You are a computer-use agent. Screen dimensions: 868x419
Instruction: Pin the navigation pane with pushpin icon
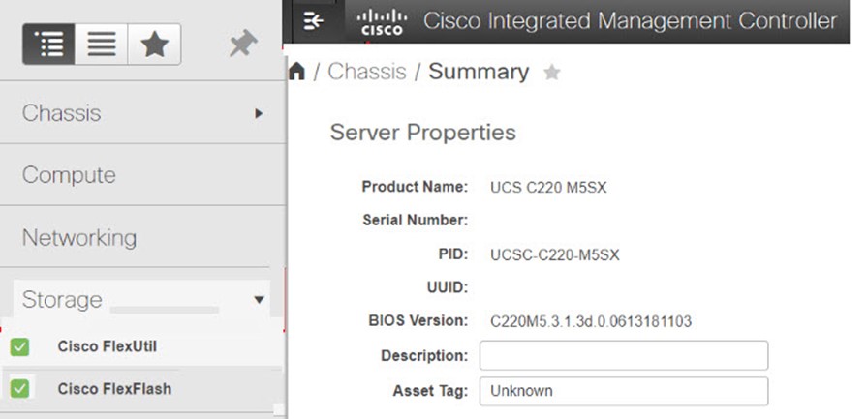243,44
